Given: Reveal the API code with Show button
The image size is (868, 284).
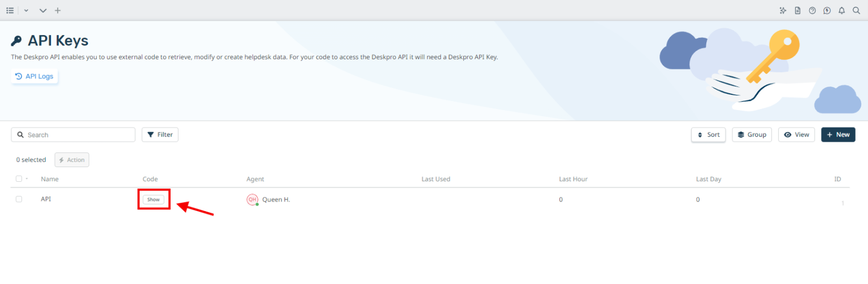Looking at the screenshot, I should (x=153, y=199).
